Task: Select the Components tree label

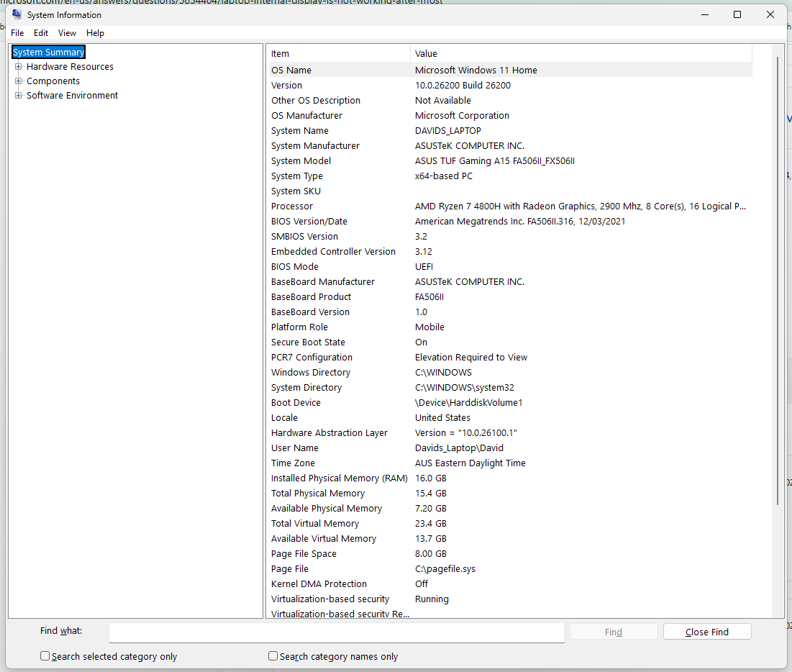Action: [x=53, y=81]
